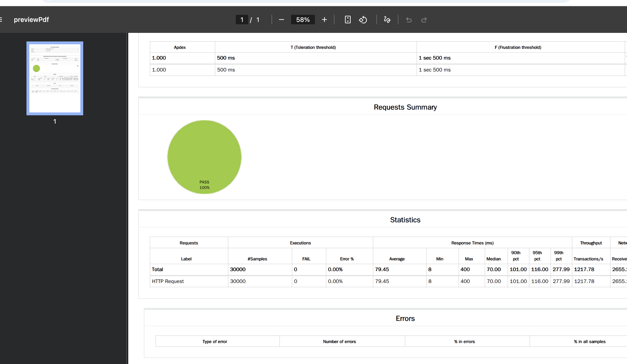The width and height of the screenshot is (627, 364).
Task: Select the page 1 thumbnail
Action: (55, 78)
